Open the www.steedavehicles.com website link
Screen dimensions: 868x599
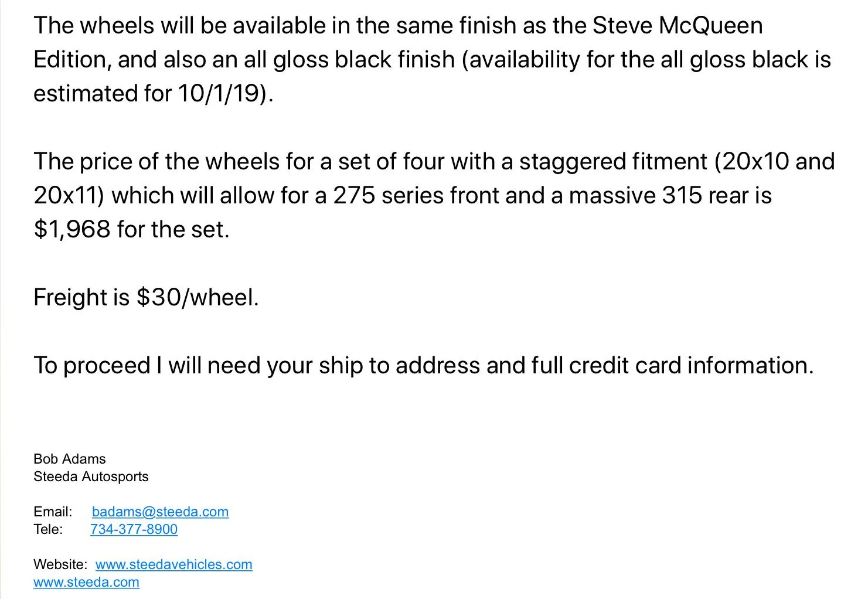coord(174,564)
